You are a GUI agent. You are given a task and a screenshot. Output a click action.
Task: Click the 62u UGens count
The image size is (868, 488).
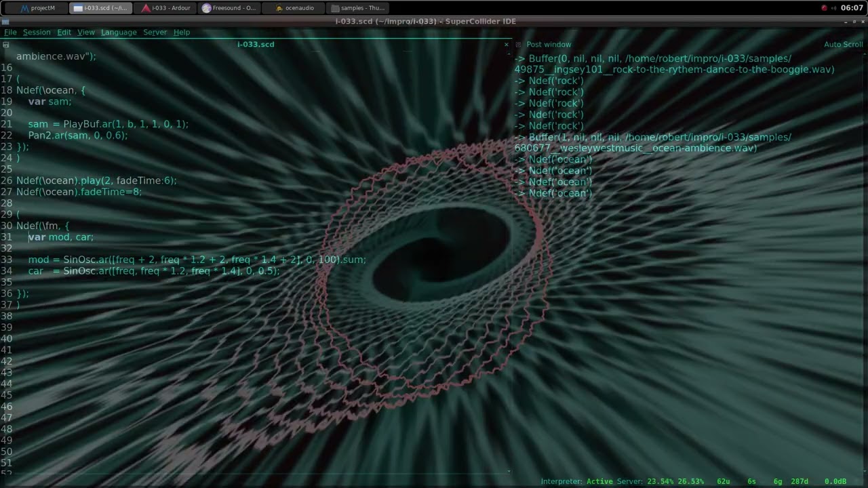pos(722,481)
